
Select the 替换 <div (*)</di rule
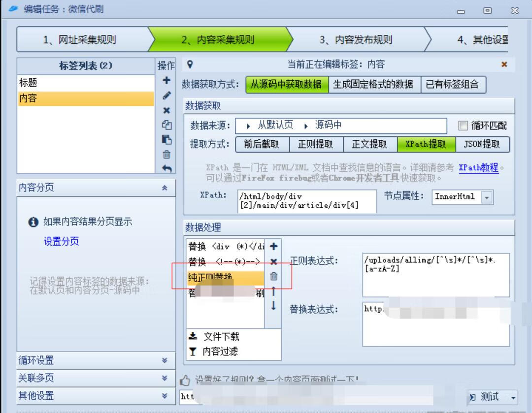226,247
